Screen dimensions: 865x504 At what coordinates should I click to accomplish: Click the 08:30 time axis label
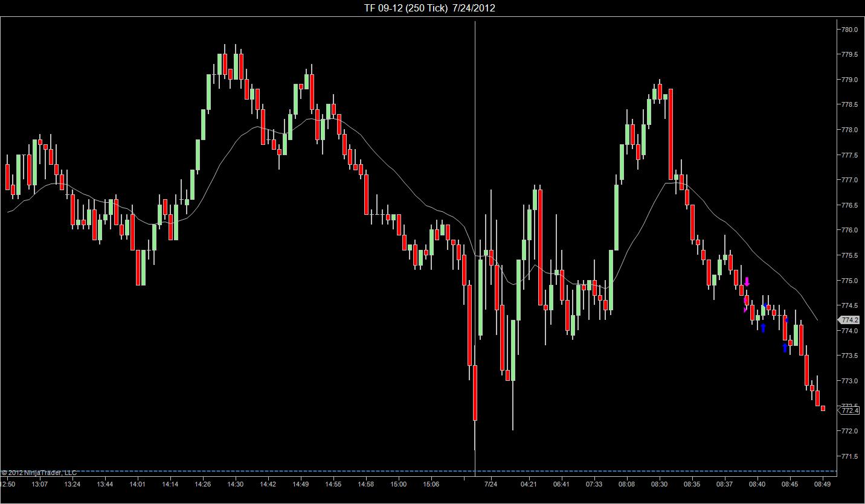point(659,484)
